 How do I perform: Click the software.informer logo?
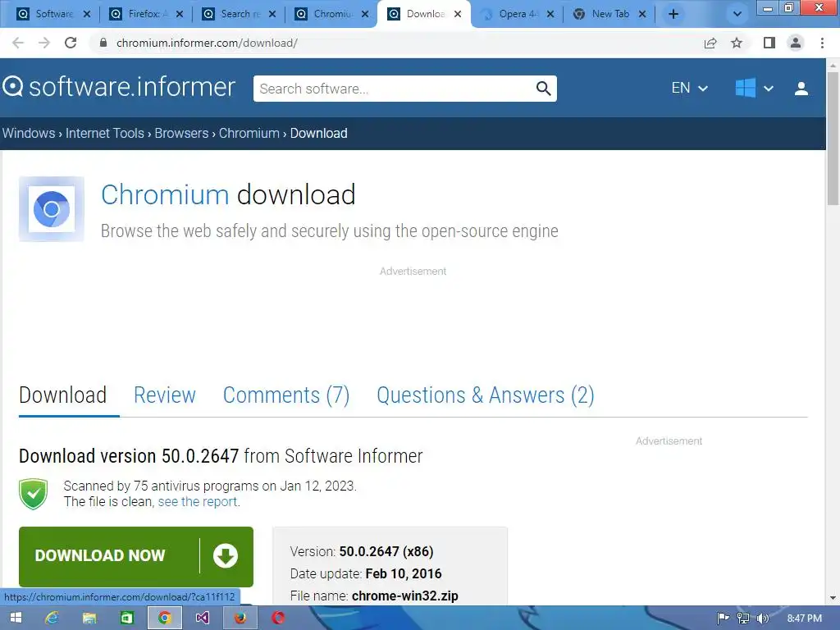click(119, 87)
